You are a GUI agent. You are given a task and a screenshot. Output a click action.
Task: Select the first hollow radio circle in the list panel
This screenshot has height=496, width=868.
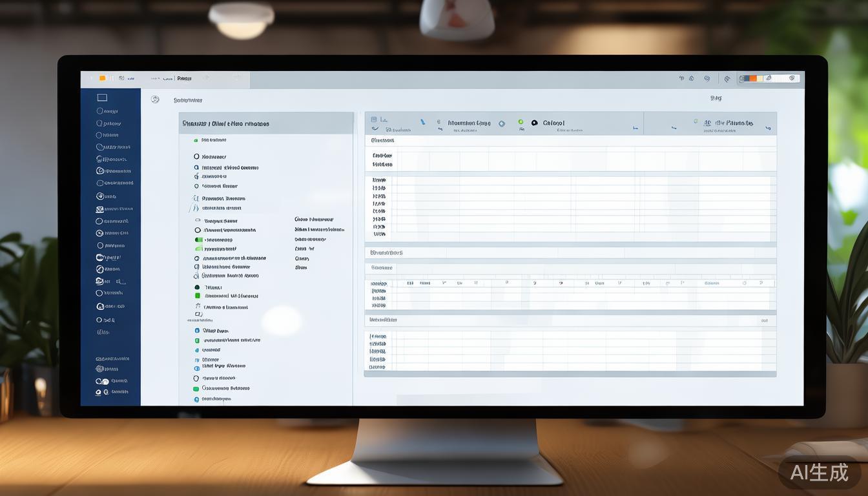[196, 156]
